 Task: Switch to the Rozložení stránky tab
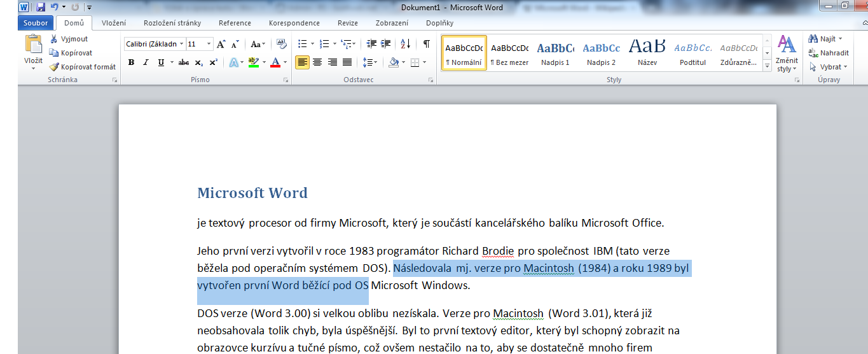[x=172, y=23]
